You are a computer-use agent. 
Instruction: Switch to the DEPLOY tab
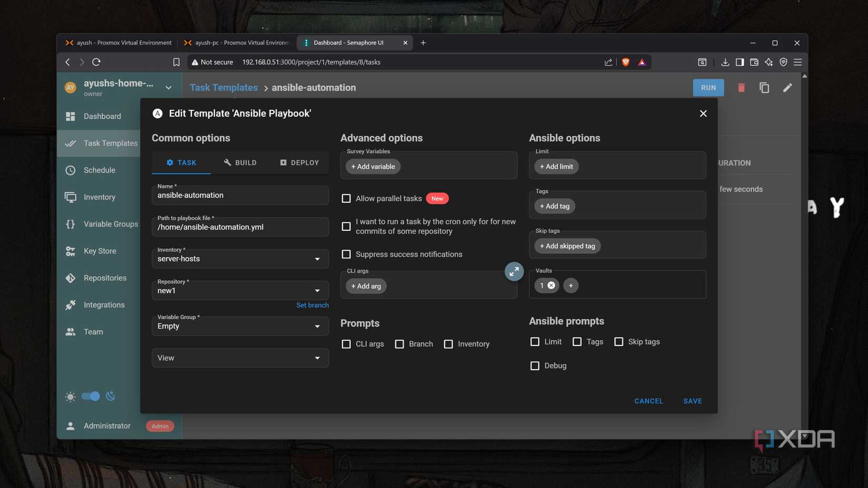coord(299,162)
